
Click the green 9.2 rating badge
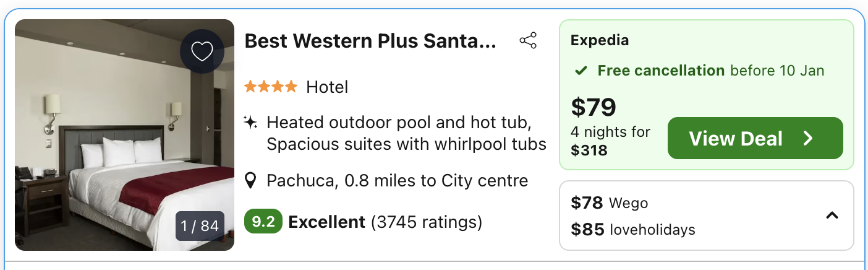pos(263,222)
